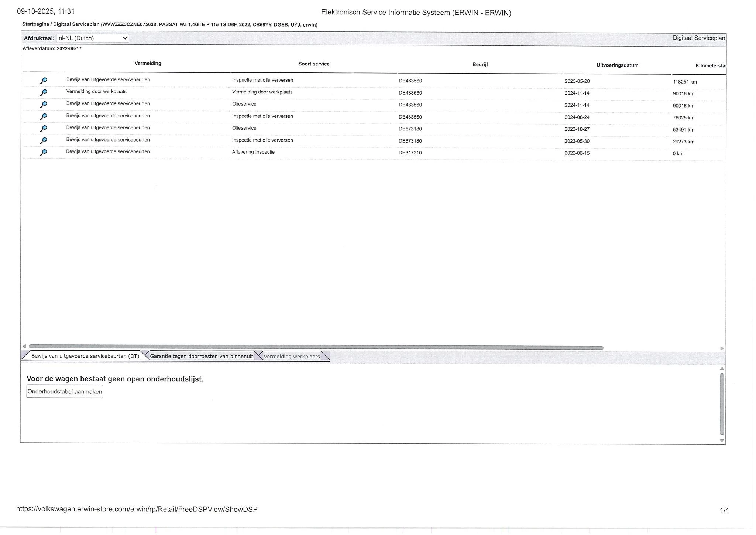Select Bewijs van uitgevoerde servicebeurten (OT) tab

pos(85,356)
